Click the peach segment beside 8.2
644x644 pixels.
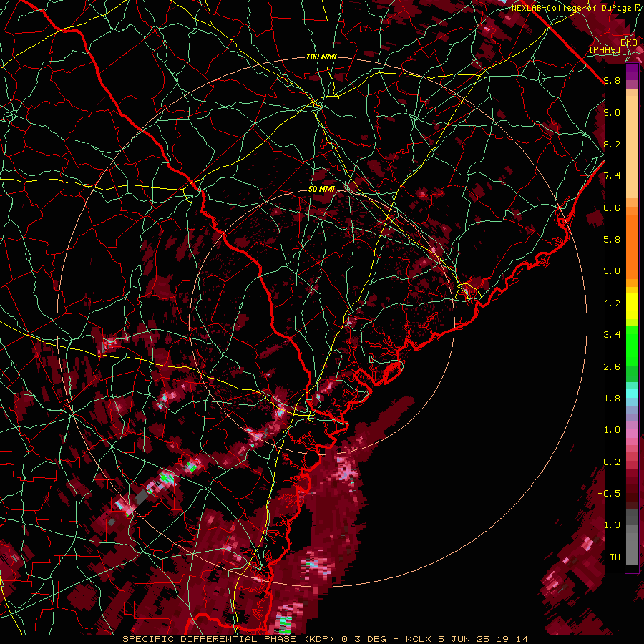632,147
